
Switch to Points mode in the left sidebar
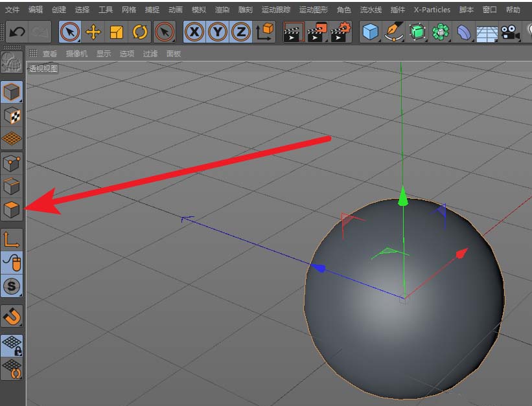point(11,161)
